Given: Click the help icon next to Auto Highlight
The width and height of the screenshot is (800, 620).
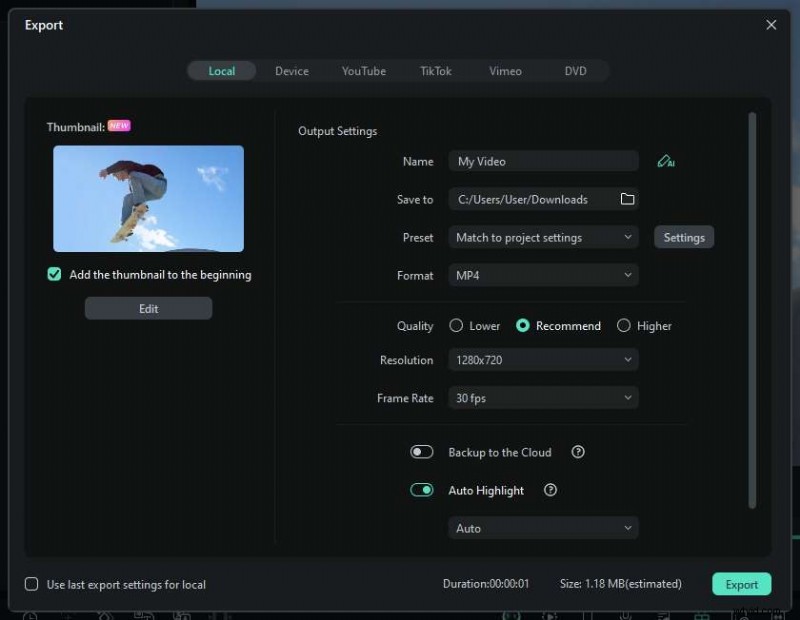Looking at the screenshot, I should pos(549,490).
